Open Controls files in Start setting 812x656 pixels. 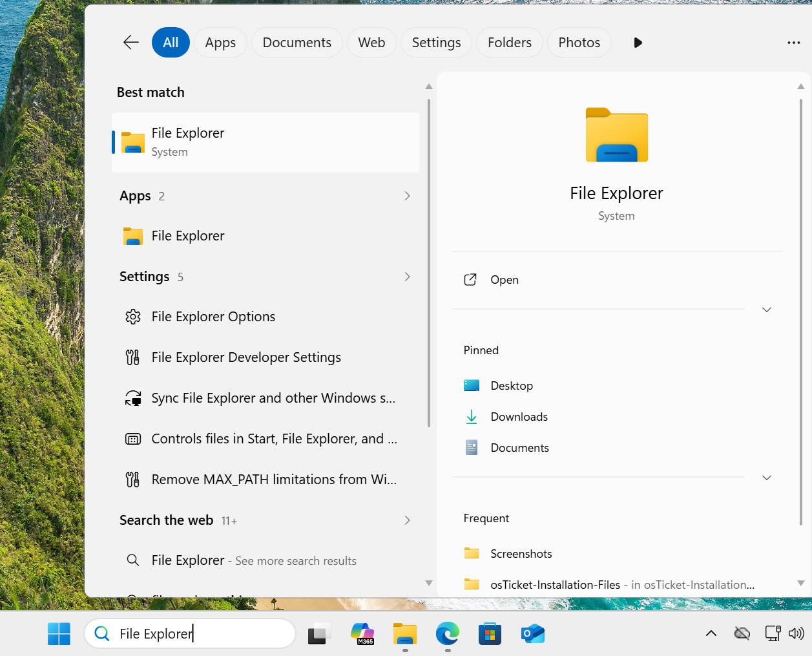tap(265, 439)
